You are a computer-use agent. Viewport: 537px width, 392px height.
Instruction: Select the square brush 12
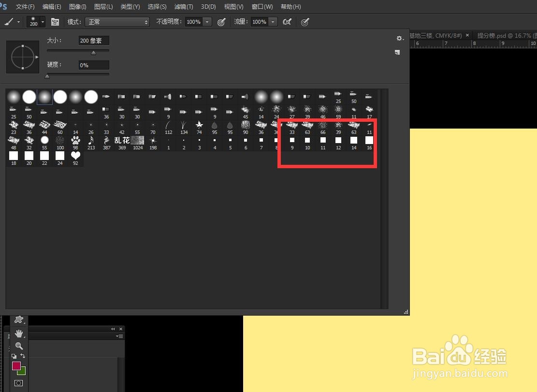click(338, 143)
